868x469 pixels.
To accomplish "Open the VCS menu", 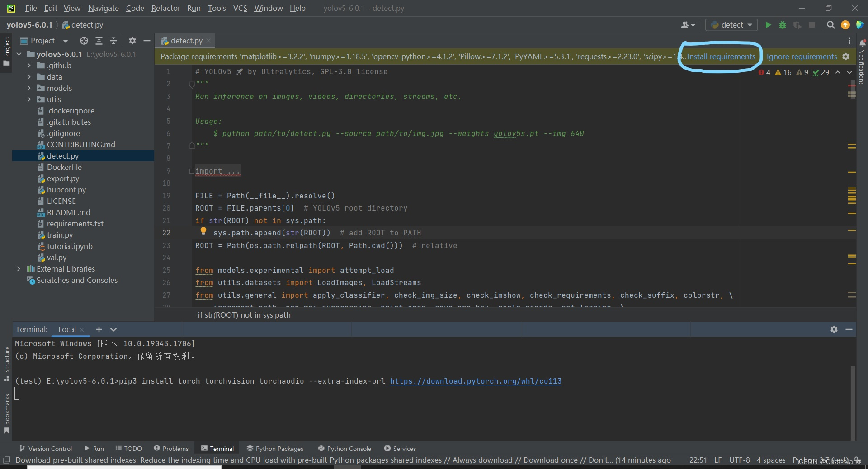I will 240,8.
